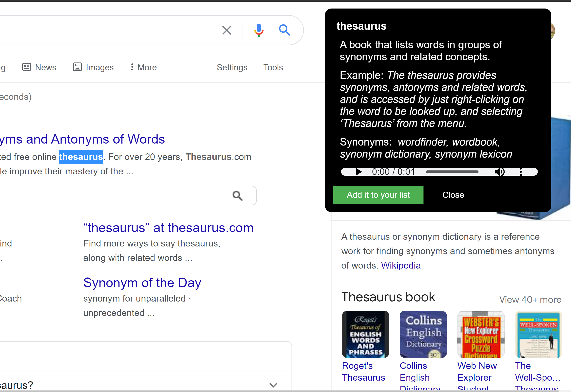Select Roget's Thesaurus book cover thumbnail
571x392 pixels.
click(x=365, y=334)
